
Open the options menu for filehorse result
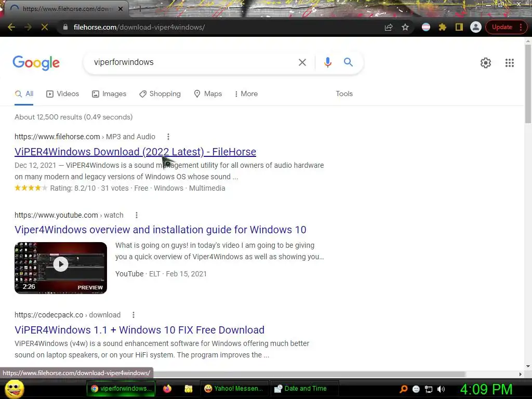168,137
